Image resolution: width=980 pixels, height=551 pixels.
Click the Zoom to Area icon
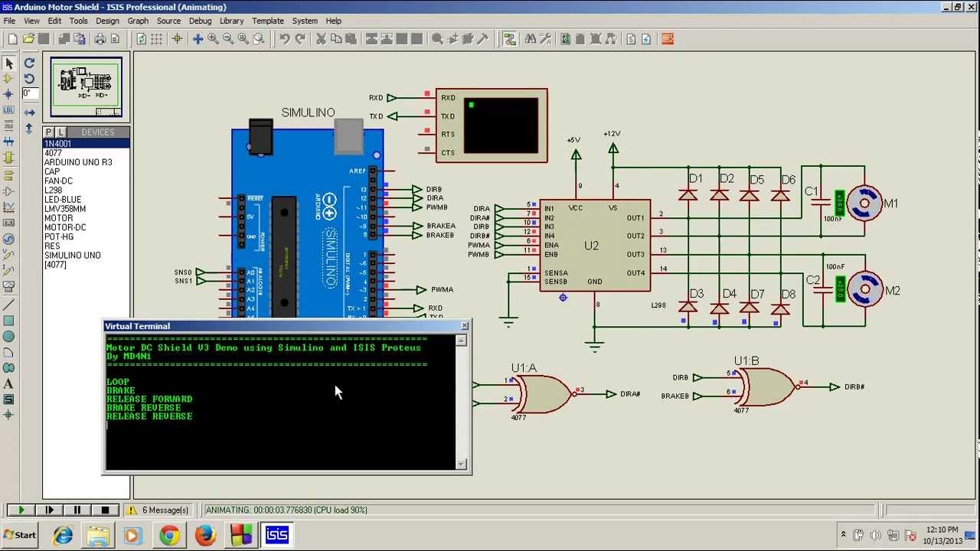259,39
